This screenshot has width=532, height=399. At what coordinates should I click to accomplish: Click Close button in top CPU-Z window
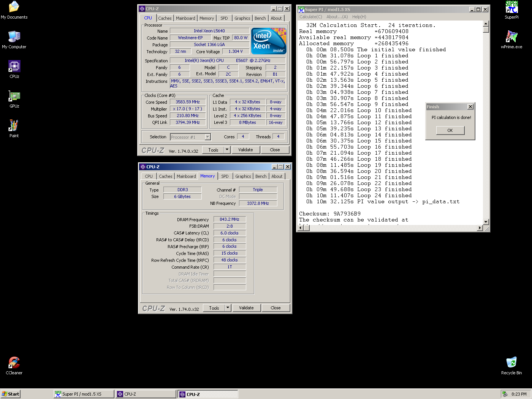pos(275,150)
